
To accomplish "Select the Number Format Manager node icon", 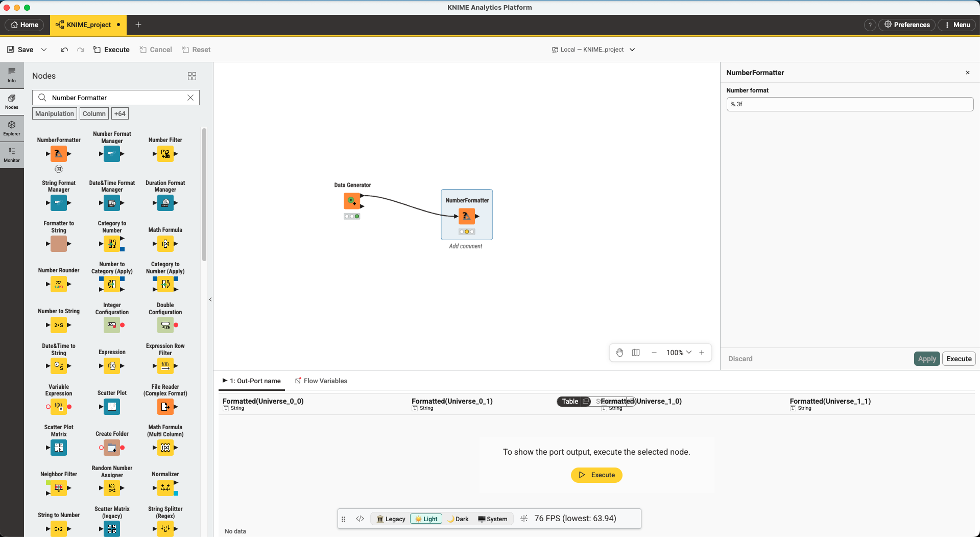I will pos(112,154).
